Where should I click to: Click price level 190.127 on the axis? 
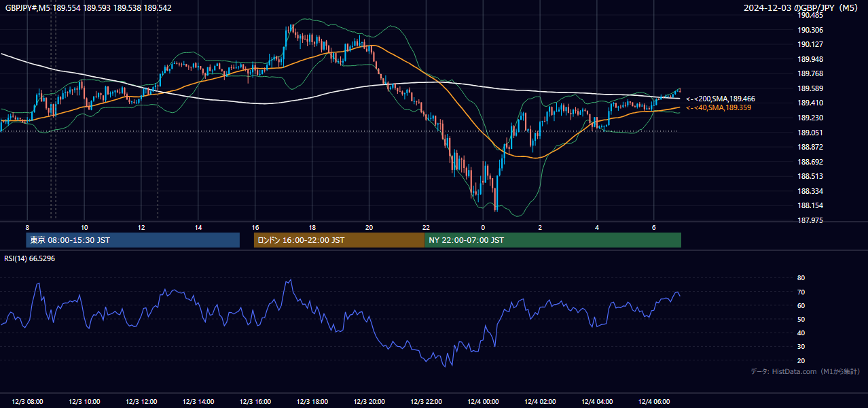point(810,45)
